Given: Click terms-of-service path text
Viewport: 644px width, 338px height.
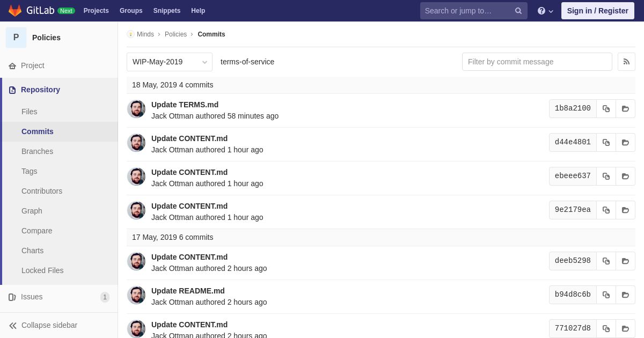Looking at the screenshot, I should pos(247,62).
